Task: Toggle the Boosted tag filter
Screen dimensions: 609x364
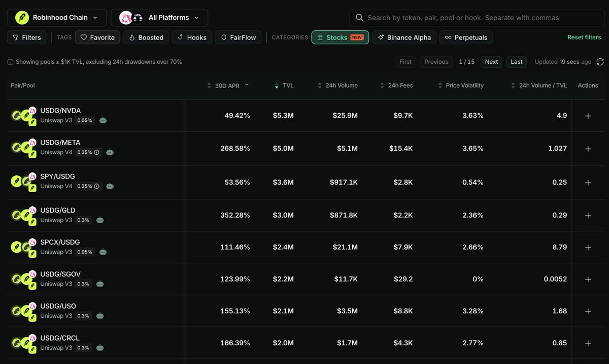Action: [x=146, y=38]
